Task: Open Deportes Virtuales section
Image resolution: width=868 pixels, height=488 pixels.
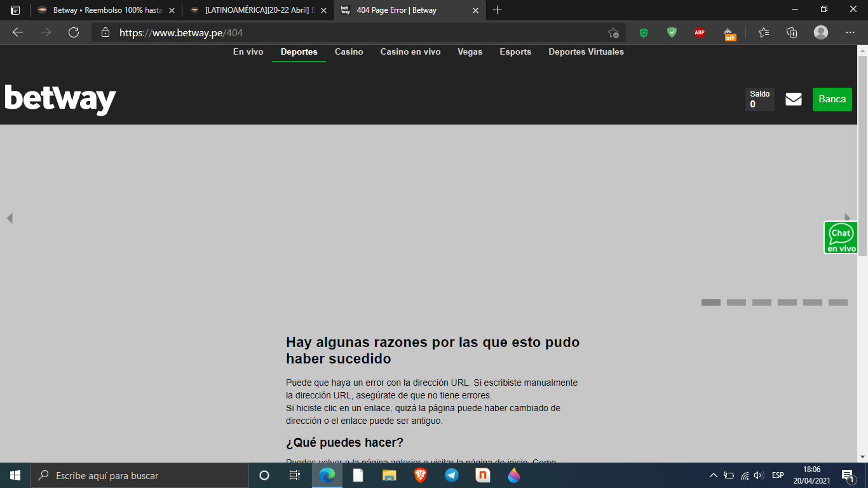Action: click(x=586, y=52)
